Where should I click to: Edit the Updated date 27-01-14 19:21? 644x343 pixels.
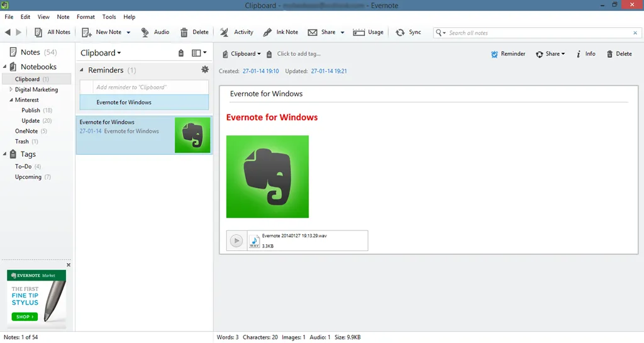(x=329, y=71)
